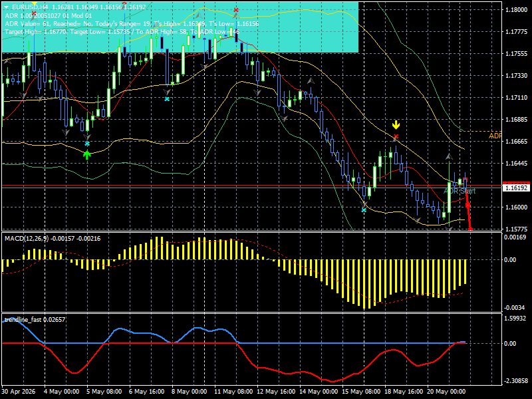Select the cyan X marker near 6 May low

(167, 99)
